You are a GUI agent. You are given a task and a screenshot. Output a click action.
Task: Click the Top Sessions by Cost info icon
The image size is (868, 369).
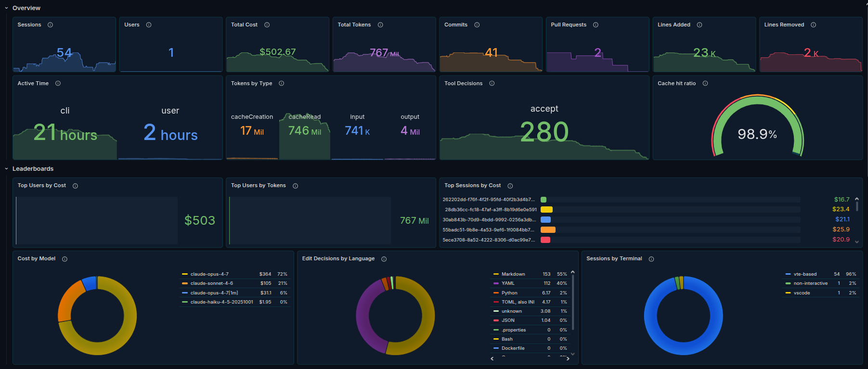point(510,186)
